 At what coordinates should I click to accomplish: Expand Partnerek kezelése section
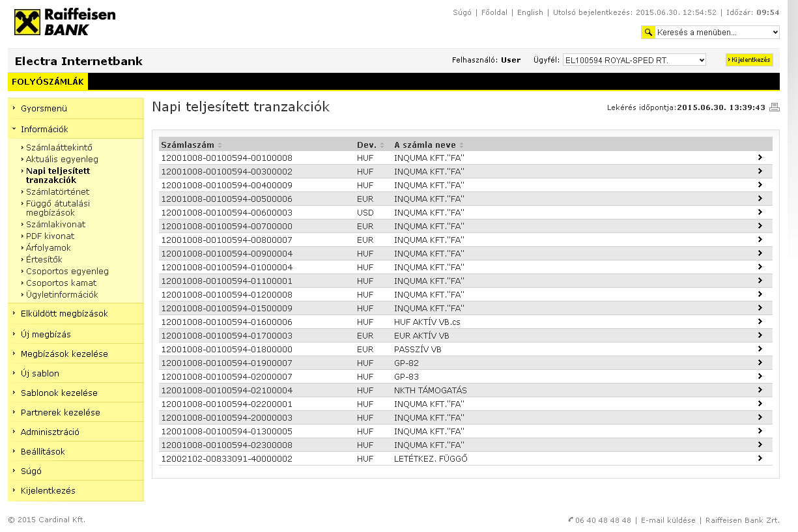pos(76,412)
